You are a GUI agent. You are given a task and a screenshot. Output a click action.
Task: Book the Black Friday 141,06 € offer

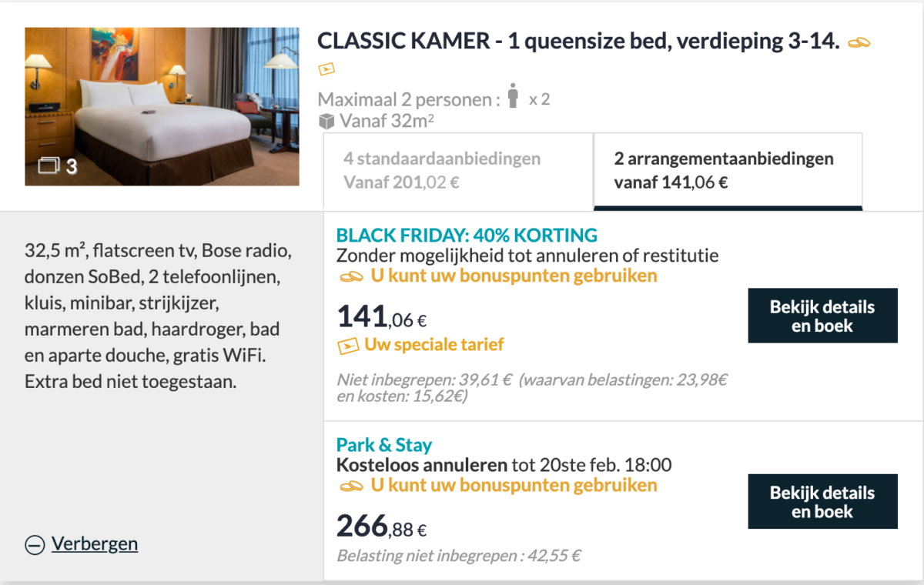[822, 316]
